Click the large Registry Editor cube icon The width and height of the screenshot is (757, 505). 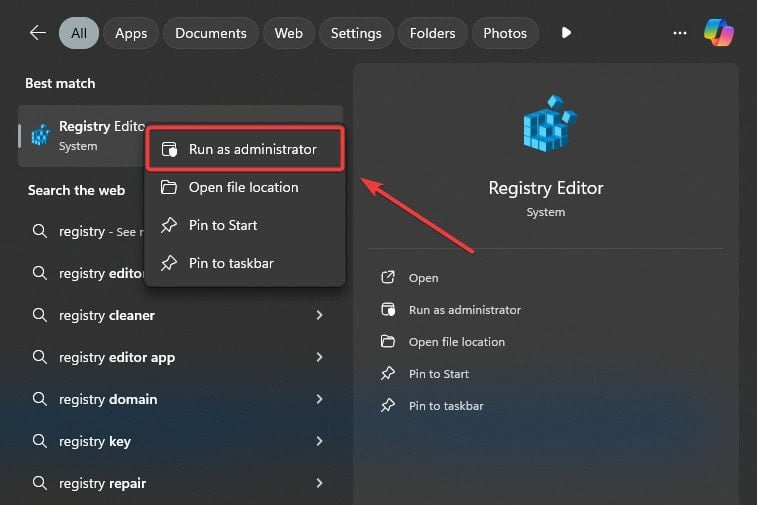pyautogui.click(x=550, y=124)
